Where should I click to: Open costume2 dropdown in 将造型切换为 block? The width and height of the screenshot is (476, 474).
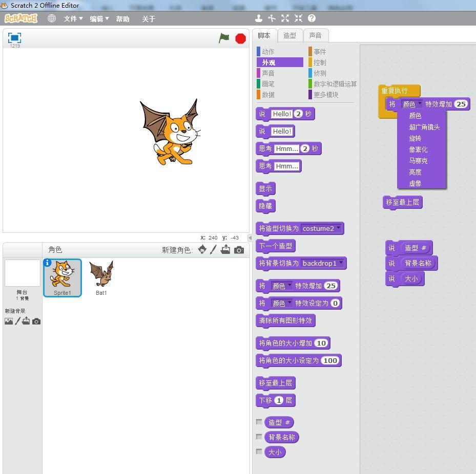point(322,228)
